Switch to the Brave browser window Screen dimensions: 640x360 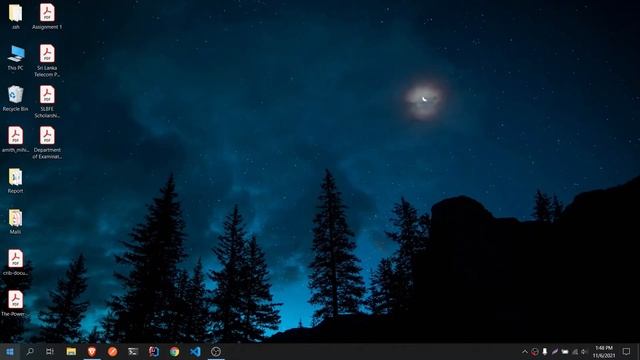point(92,351)
